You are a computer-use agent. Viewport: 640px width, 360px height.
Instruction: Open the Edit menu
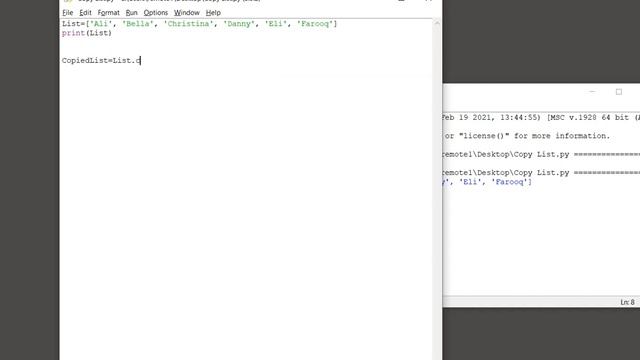pyautogui.click(x=85, y=13)
